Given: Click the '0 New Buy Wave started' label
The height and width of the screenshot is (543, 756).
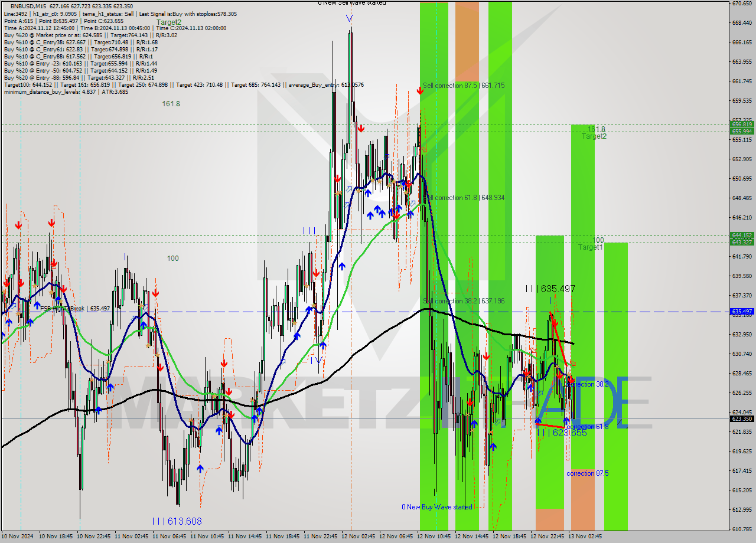Looking at the screenshot, I should click(437, 507).
